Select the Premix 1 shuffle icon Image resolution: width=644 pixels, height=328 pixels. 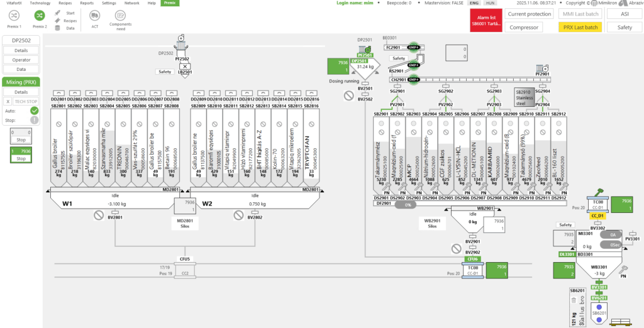point(14,15)
